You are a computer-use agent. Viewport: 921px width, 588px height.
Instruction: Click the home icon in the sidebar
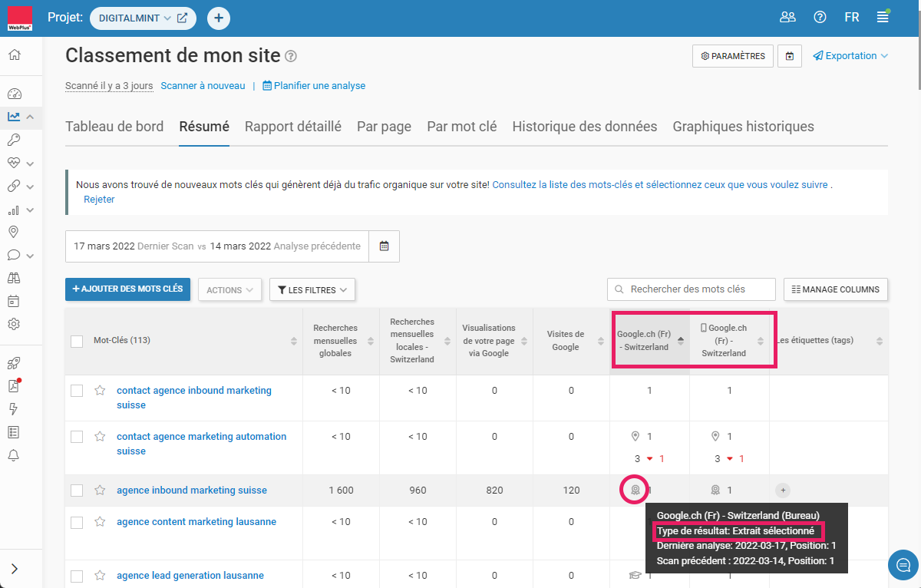point(14,55)
